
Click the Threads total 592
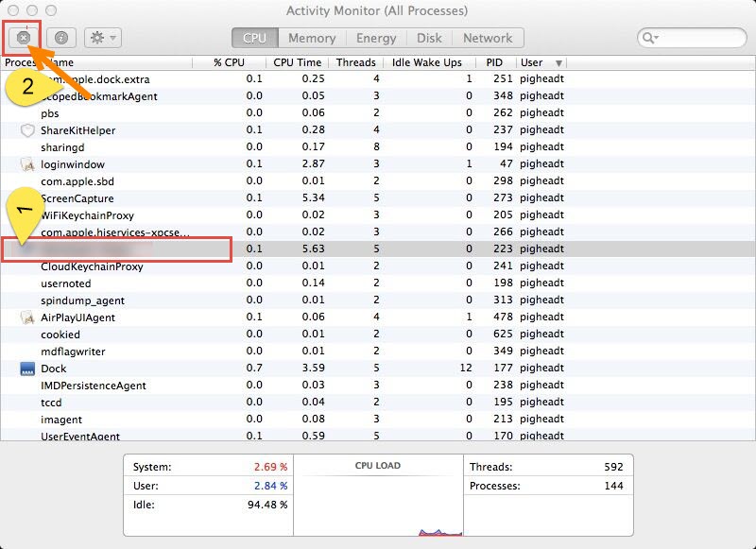point(613,467)
